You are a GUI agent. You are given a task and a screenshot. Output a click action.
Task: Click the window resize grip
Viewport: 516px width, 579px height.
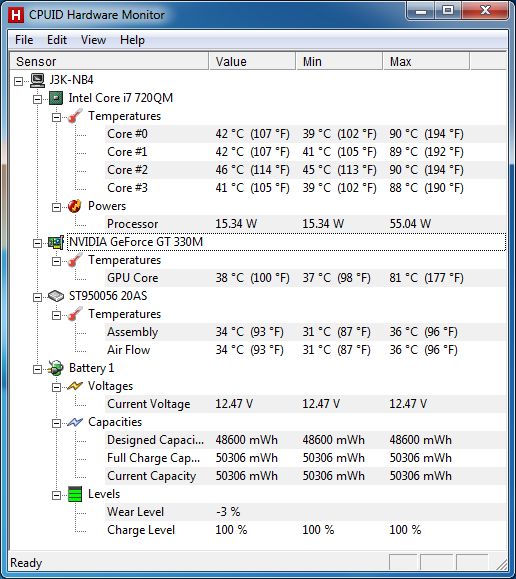pyautogui.click(x=501, y=564)
